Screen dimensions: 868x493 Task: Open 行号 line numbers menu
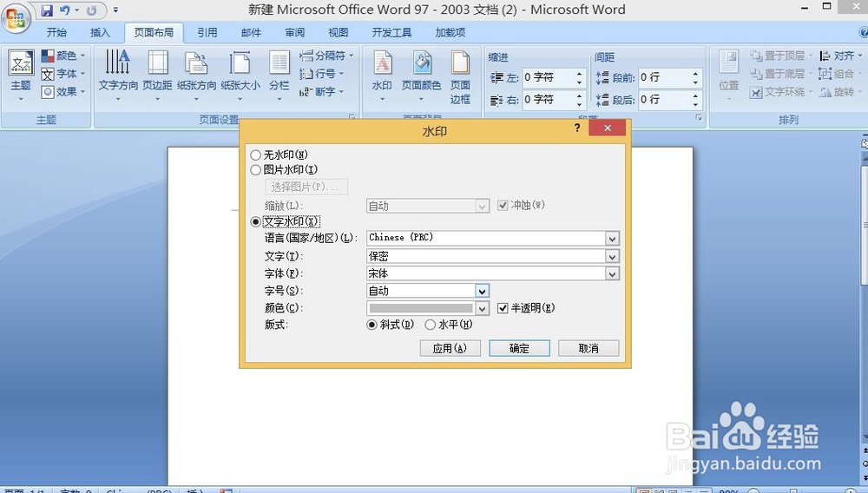click(322, 74)
